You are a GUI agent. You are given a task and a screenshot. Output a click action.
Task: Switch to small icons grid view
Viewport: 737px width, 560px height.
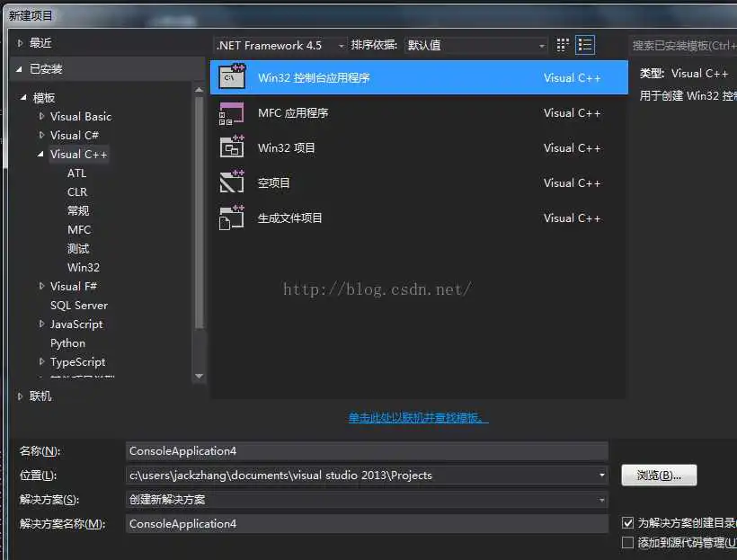562,45
